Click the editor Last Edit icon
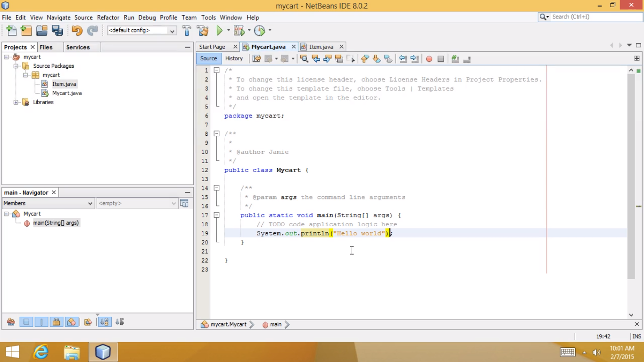This screenshot has width=644, height=362. tap(256, 59)
